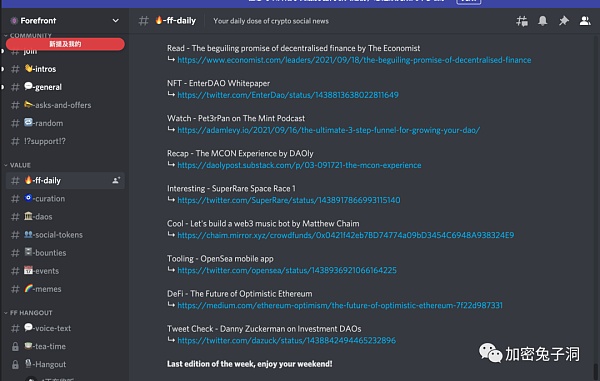Collapse the VALUE channel category
The width and height of the screenshot is (600, 381).
(x=18, y=165)
